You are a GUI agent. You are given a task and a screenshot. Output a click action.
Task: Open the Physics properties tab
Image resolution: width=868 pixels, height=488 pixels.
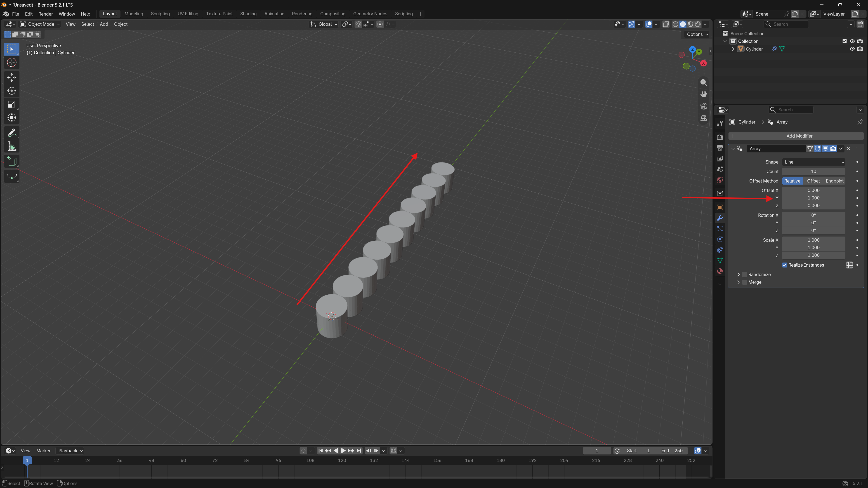pos(720,239)
